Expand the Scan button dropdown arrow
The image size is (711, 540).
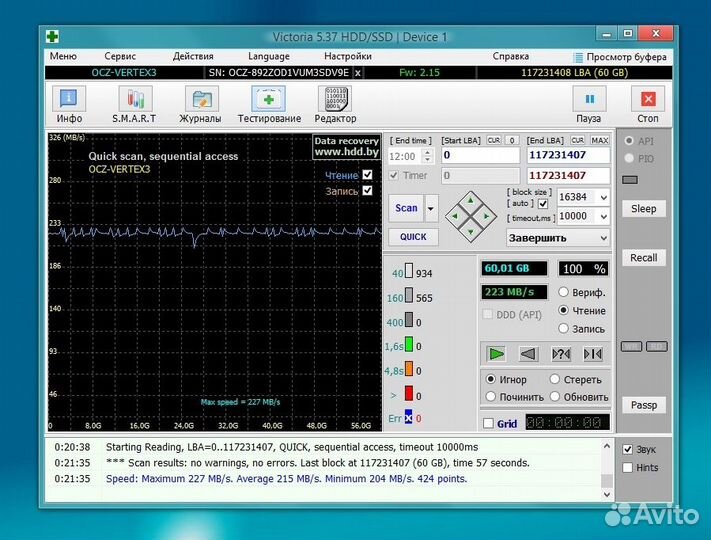tap(431, 208)
